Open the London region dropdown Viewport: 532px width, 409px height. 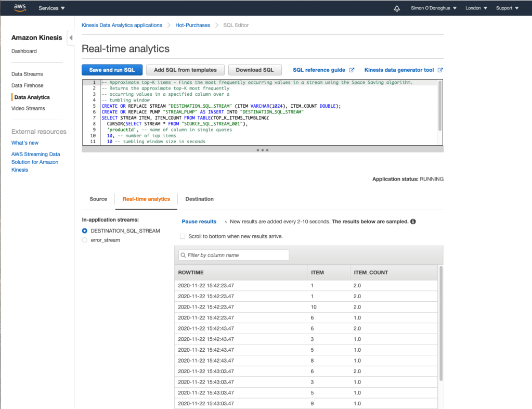tap(476, 8)
